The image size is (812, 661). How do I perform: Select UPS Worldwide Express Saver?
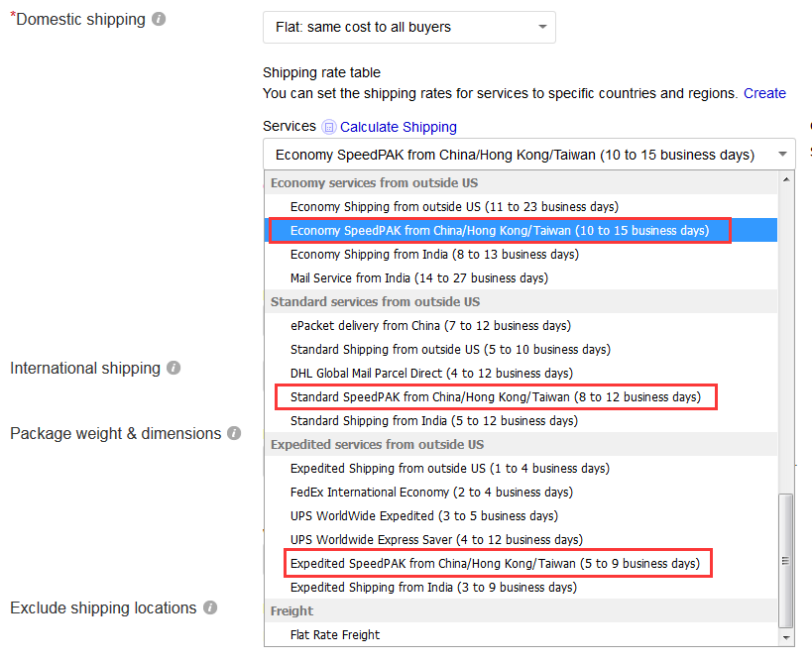436,540
